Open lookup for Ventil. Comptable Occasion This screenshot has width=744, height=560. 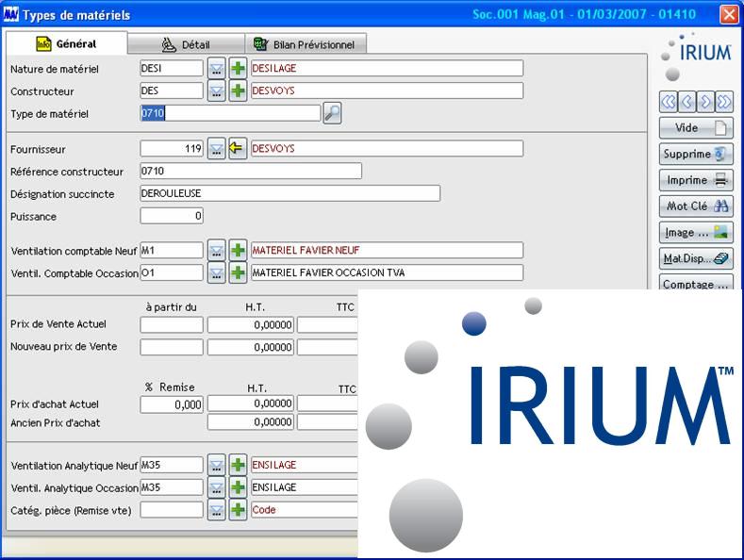coord(216,272)
